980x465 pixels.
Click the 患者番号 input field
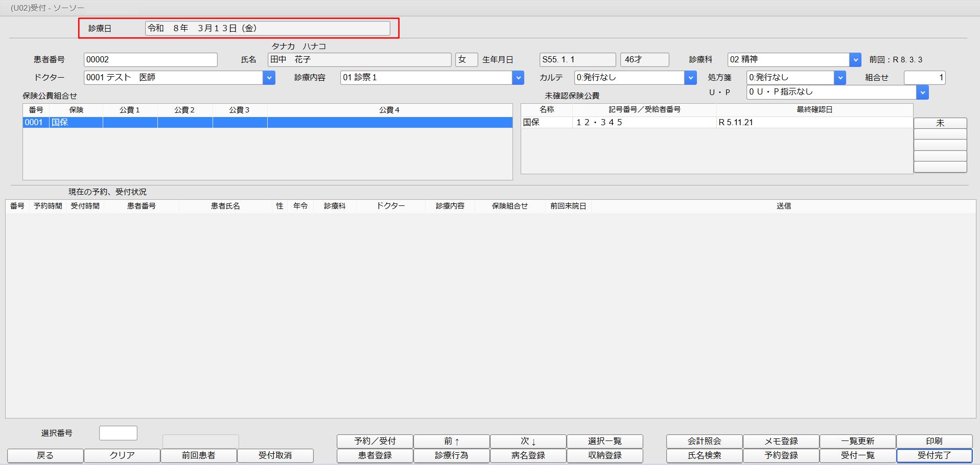150,60
